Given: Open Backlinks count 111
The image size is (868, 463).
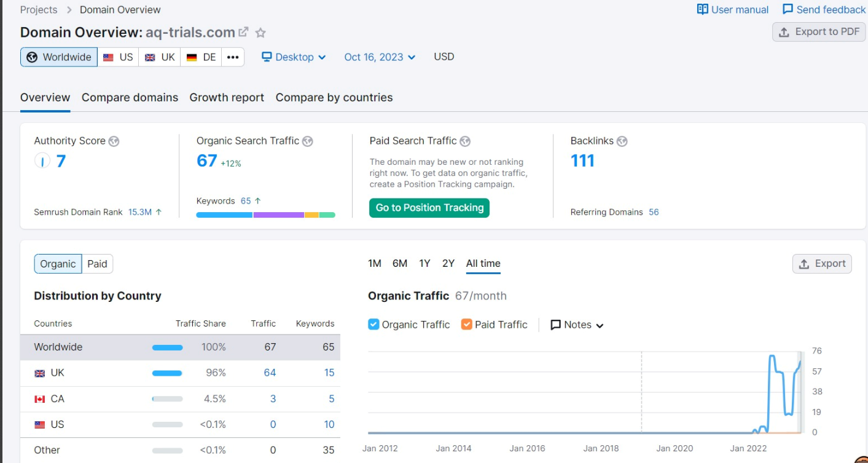Looking at the screenshot, I should 582,160.
